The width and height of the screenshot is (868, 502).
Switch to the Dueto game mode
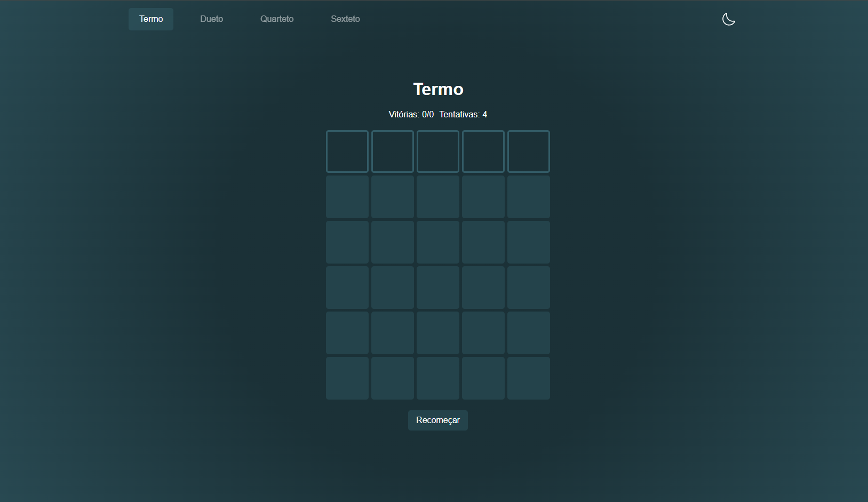[212, 19]
